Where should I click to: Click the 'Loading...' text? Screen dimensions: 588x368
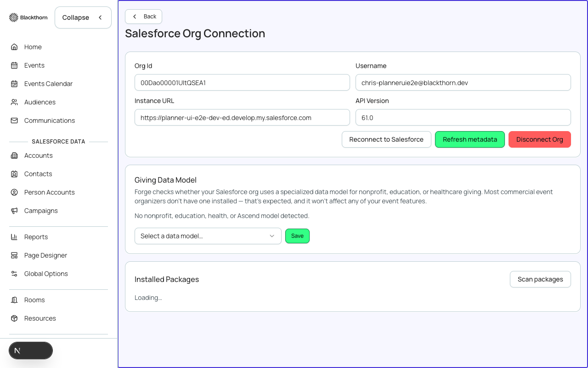point(148,298)
